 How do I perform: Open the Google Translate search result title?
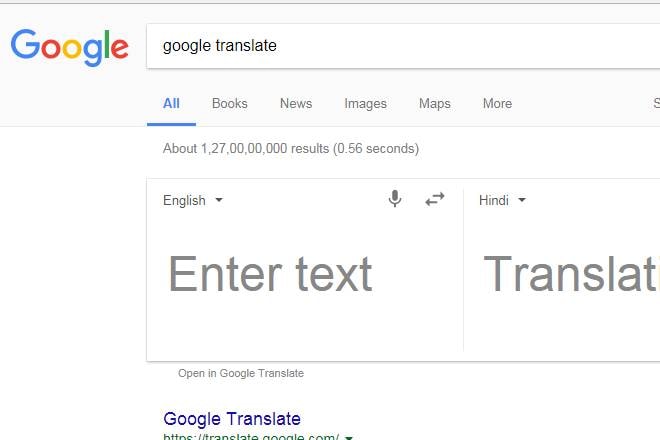point(232,419)
